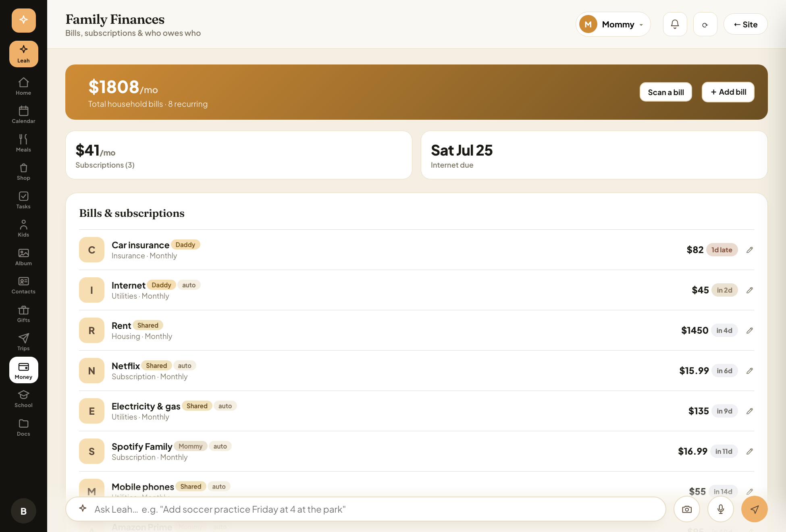Open the Tasks section

tap(23, 200)
